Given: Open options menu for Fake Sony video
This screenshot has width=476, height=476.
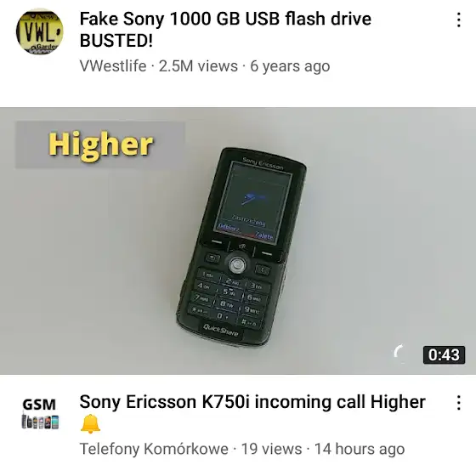Looking at the screenshot, I should (459, 20).
